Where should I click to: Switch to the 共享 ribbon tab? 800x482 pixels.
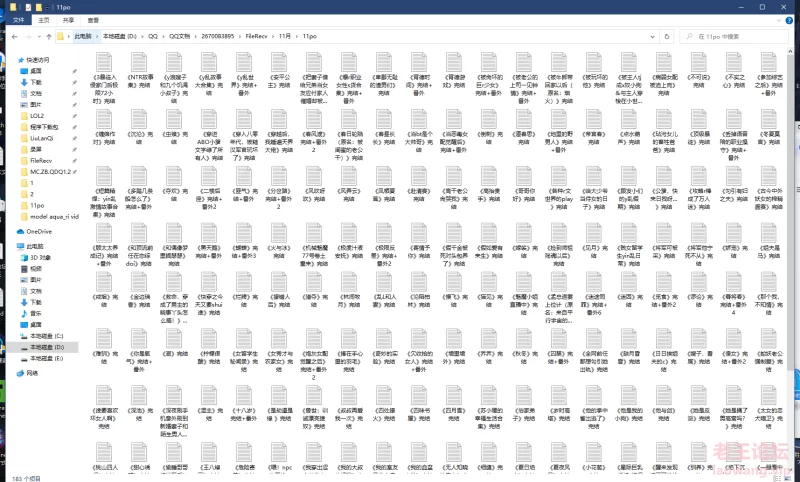[68, 20]
